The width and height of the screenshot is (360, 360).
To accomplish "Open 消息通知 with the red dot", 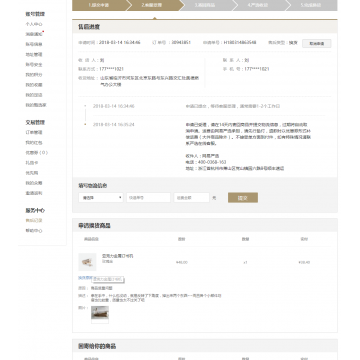I will pyautogui.click(x=35, y=34).
